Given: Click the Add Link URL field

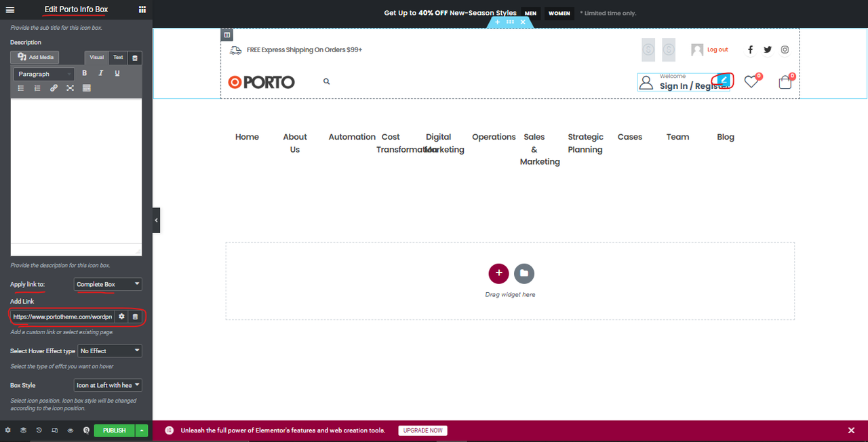Looking at the screenshot, I should tap(62, 317).
